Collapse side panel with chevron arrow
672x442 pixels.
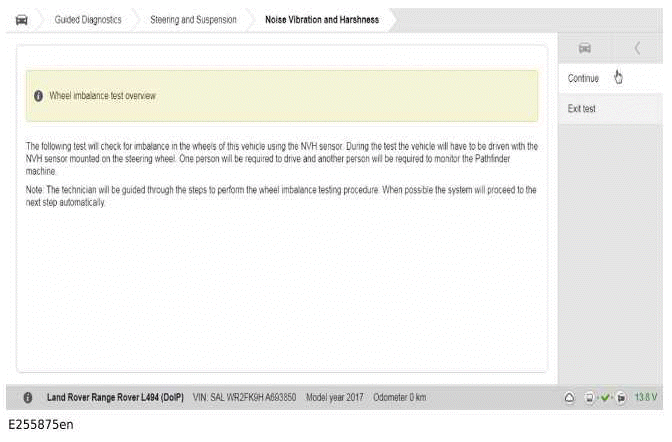(638, 48)
